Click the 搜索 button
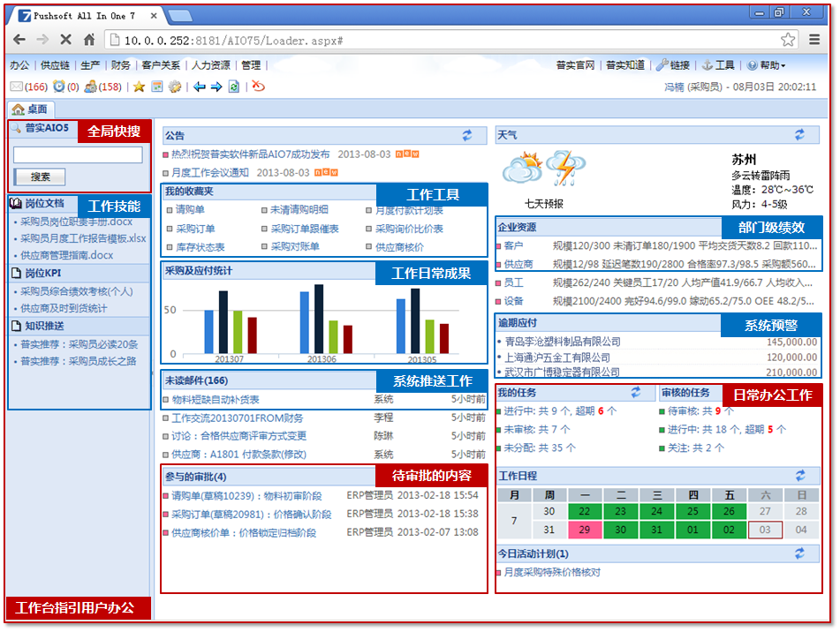The height and width of the screenshot is (632, 840). [40, 177]
